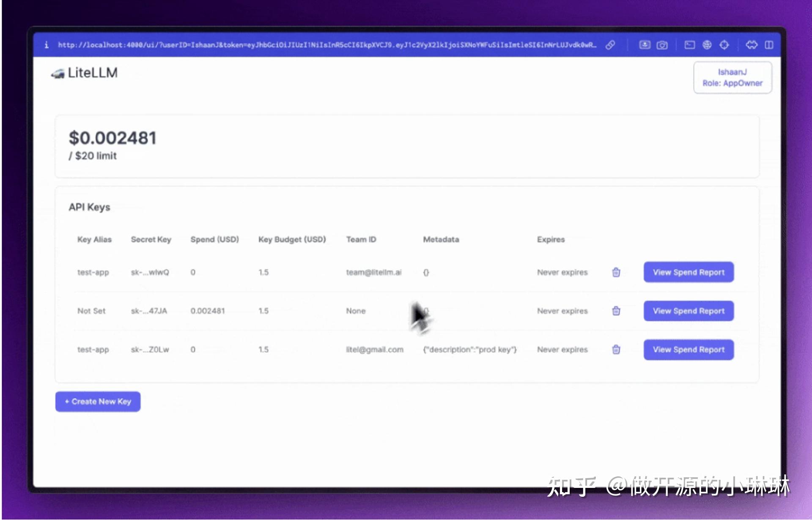Image resolution: width=812 pixels, height=520 pixels.
Task: Open the terminal console icon in toolbar
Action: [x=689, y=45]
